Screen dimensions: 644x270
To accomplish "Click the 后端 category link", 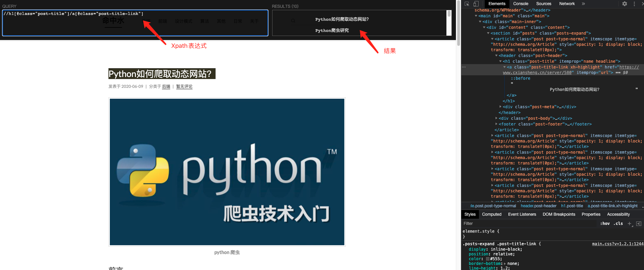I will pyautogui.click(x=166, y=86).
